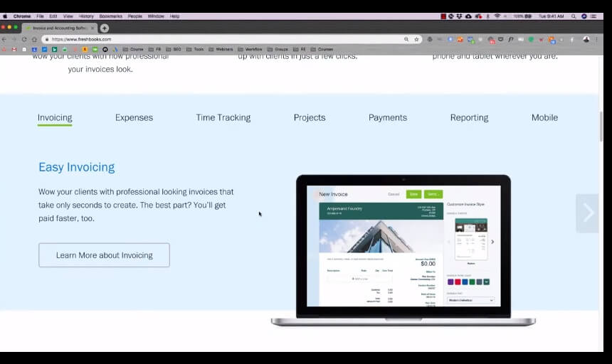The width and height of the screenshot is (612, 364).
Task: Switch to the Mobile tab
Action: point(544,118)
